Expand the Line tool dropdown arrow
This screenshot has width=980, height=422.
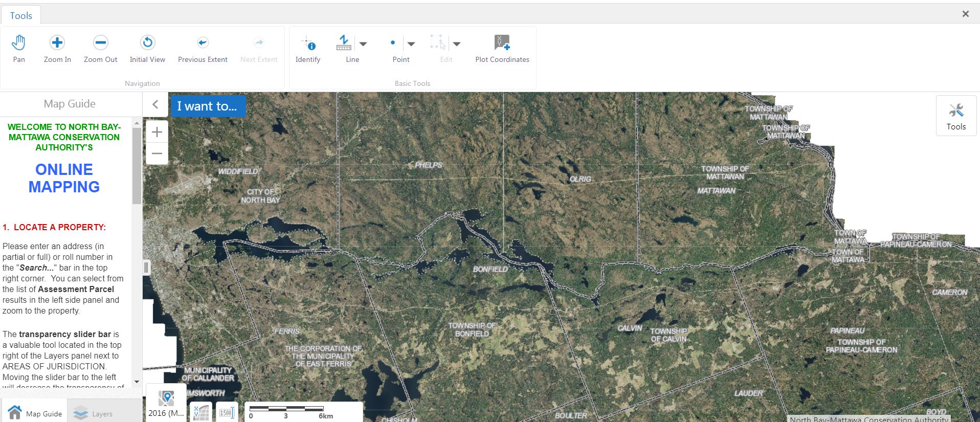click(363, 44)
